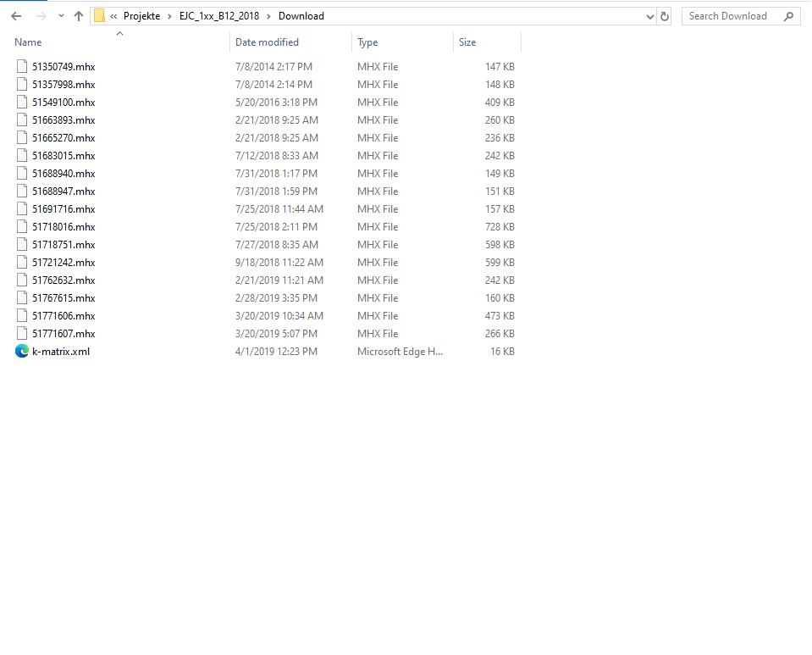This screenshot has width=812, height=655.
Task: Sort by Date modified column header
Action: tap(267, 42)
